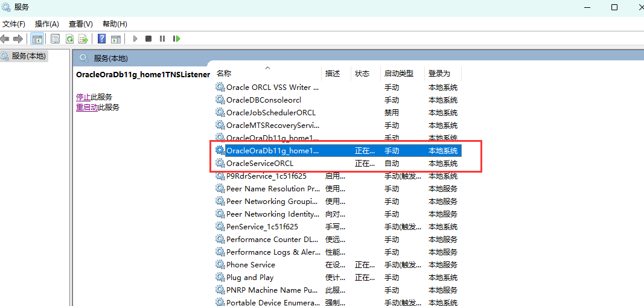Click the Restart Service icon
The width and height of the screenshot is (644, 306).
pos(177,39)
